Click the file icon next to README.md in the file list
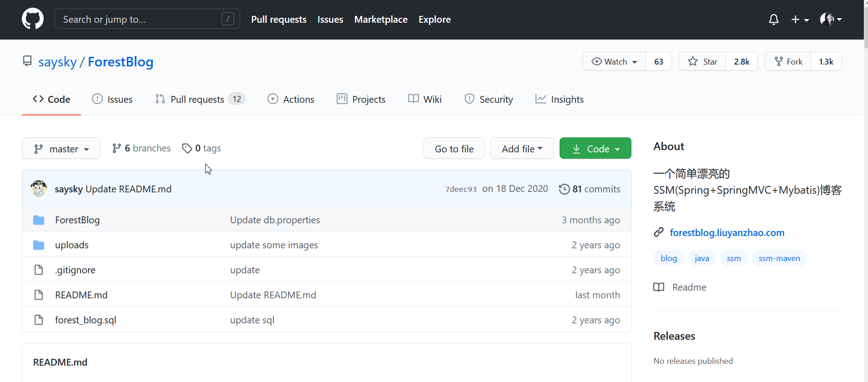The image size is (868, 382). (x=39, y=295)
